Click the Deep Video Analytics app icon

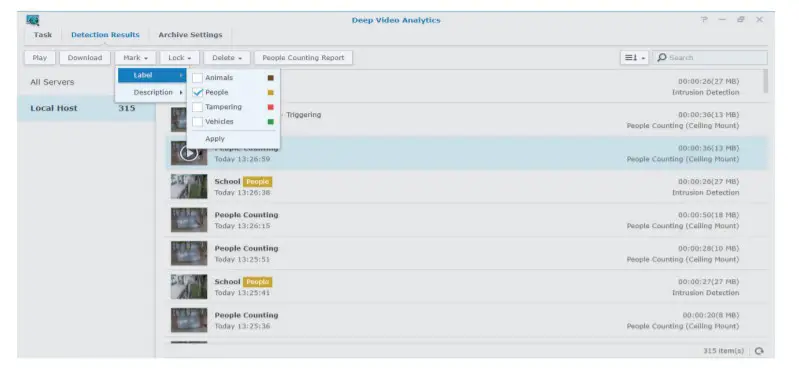click(33, 20)
